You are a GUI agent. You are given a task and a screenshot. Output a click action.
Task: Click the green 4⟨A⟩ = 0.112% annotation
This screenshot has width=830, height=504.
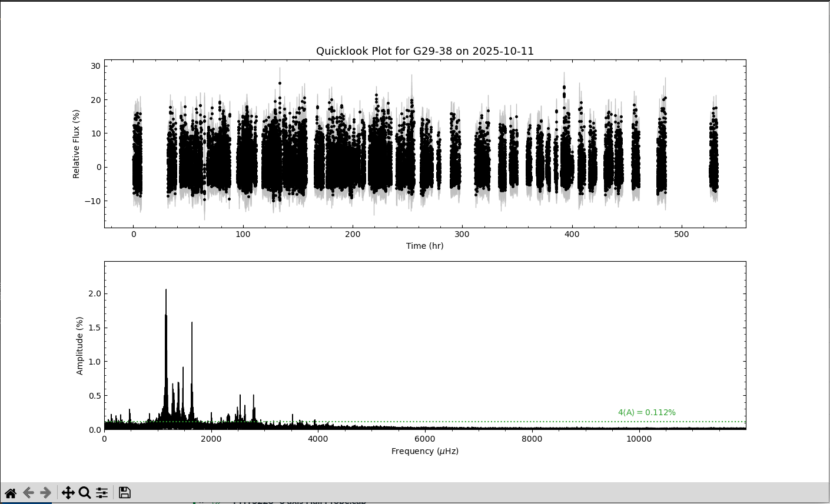[x=646, y=413]
